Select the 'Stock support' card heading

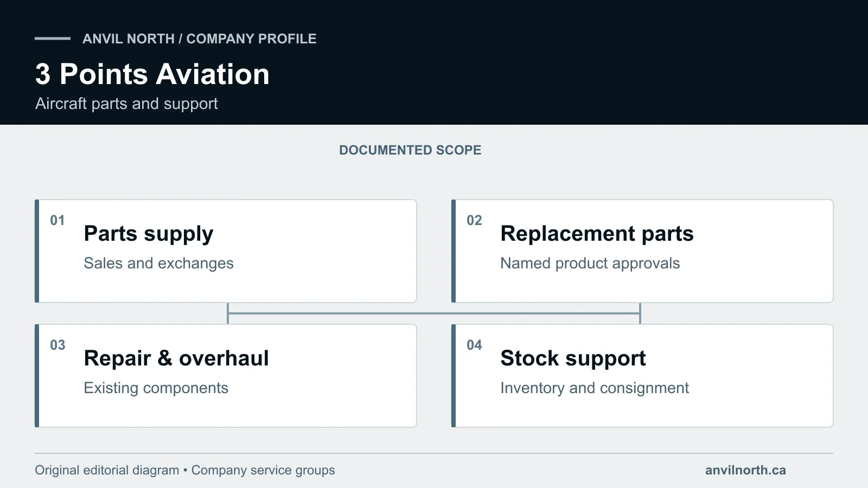(573, 358)
